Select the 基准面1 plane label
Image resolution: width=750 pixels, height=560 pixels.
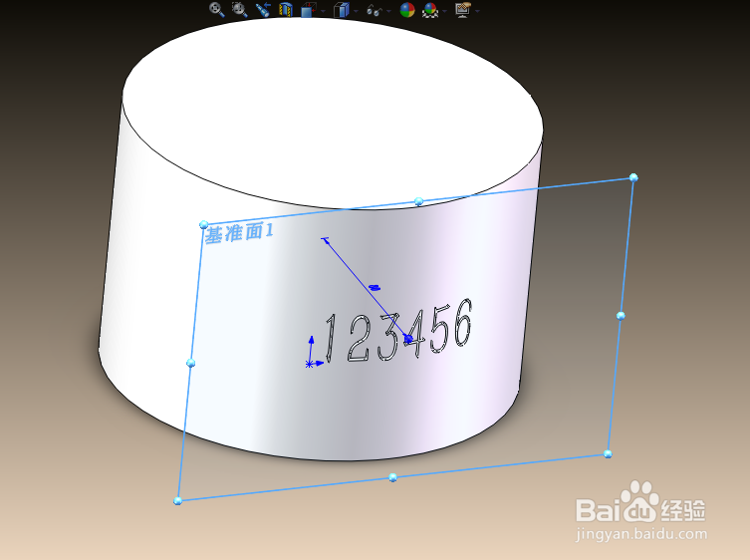(x=239, y=233)
